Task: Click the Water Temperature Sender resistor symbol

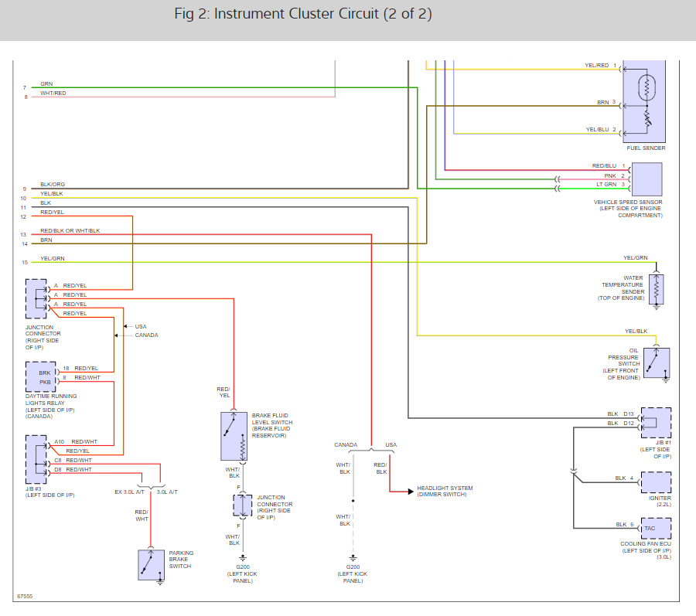Action: click(656, 290)
